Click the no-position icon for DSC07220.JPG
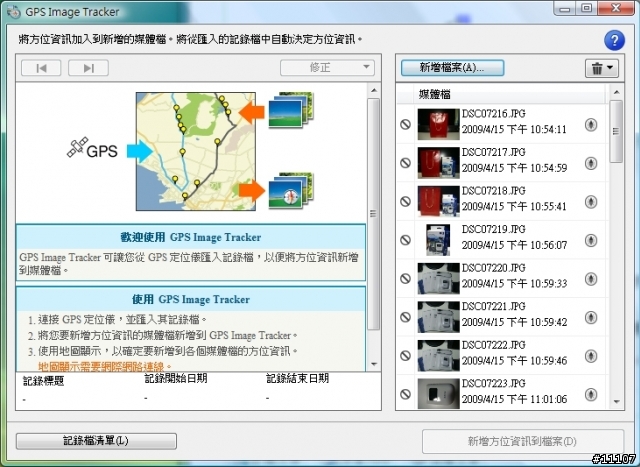The height and width of the screenshot is (467, 640). [x=405, y=278]
